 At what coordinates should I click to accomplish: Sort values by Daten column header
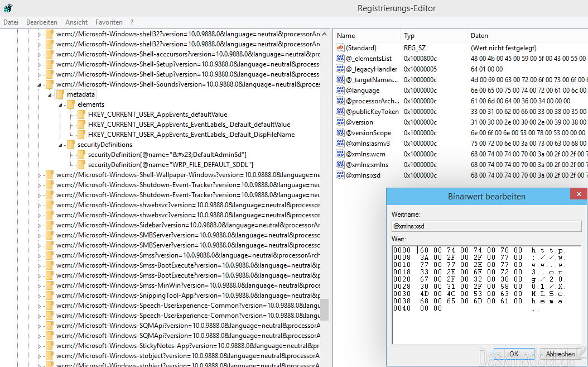528,36
